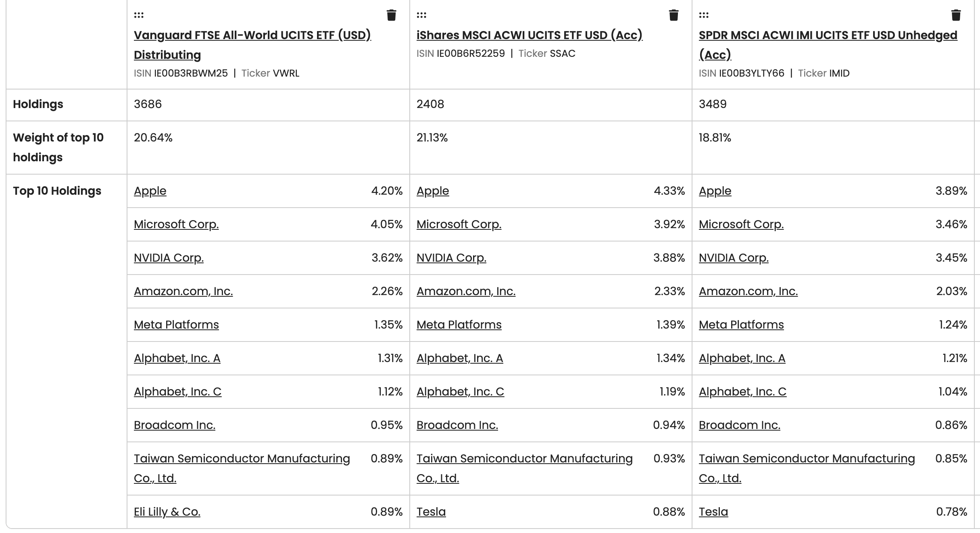This screenshot has height=533, width=980.
Task: Open Taiwan Semiconductor link in SPDR column
Action: point(807,468)
